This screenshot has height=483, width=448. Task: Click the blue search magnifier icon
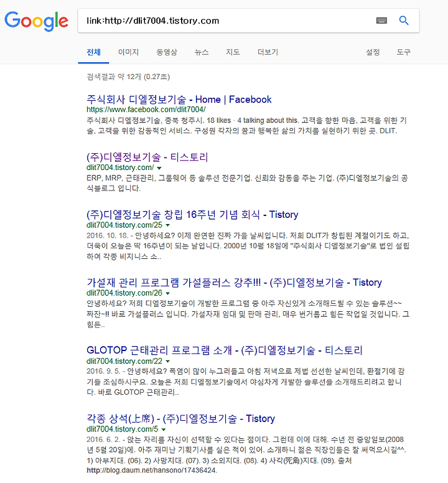pos(404,21)
